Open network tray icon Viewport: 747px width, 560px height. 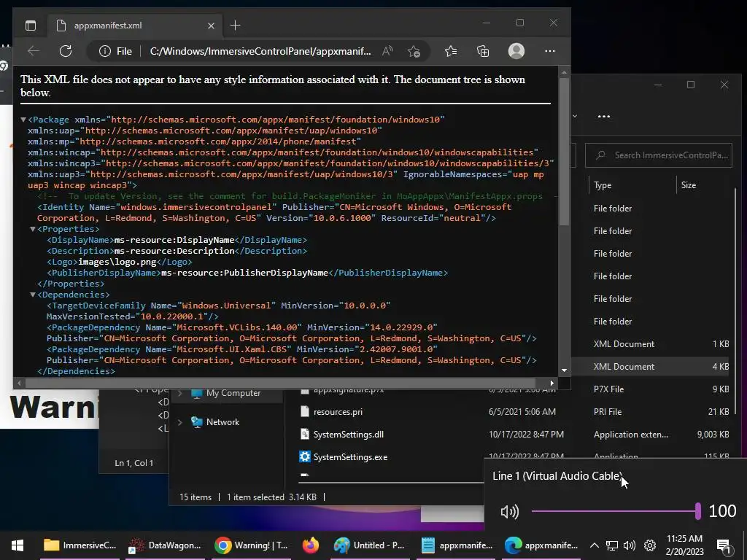click(x=612, y=545)
